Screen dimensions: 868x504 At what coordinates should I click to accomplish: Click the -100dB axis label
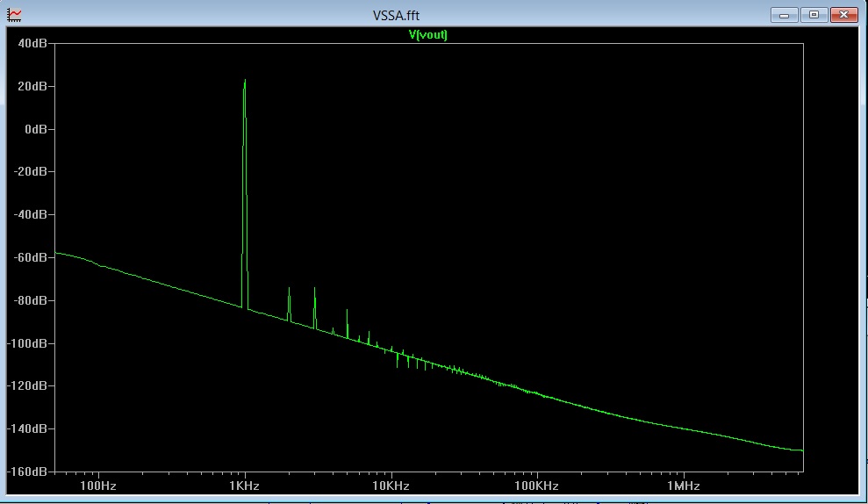[x=28, y=343]
